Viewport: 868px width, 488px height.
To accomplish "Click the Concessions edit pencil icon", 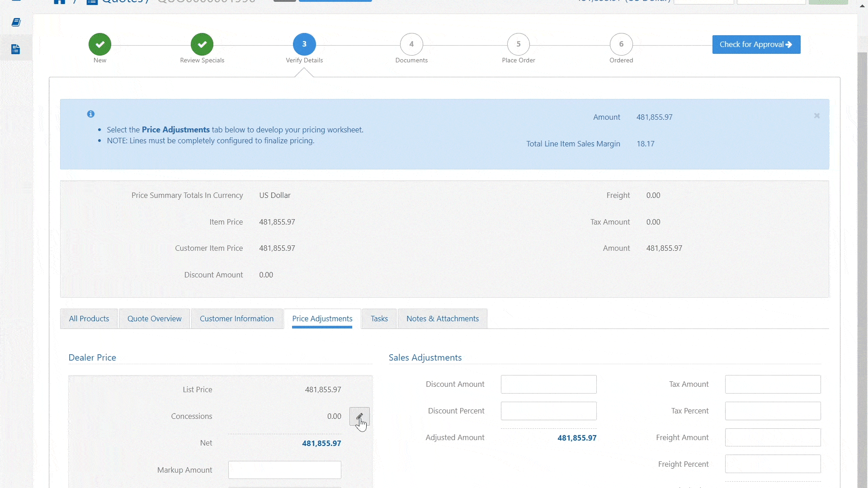I will pos(359,416).
